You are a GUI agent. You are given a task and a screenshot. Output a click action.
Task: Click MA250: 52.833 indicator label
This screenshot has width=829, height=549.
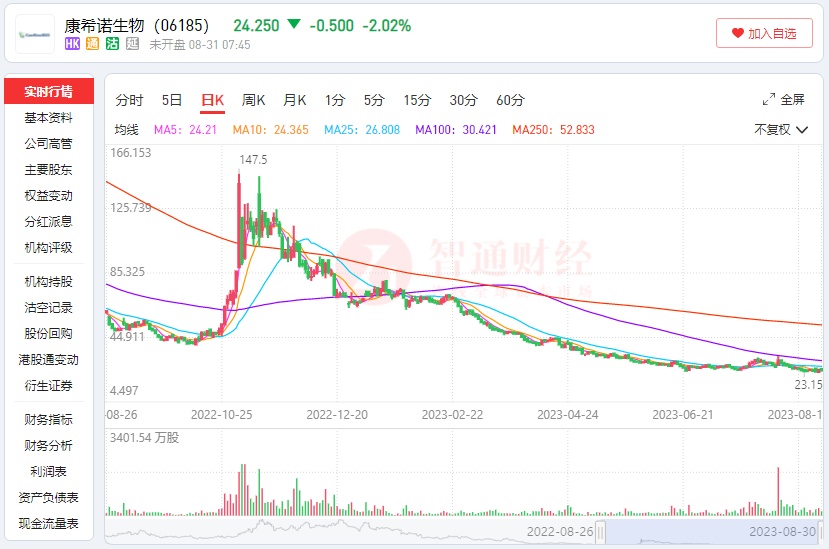pyautogui.click(x=554, y=130)
